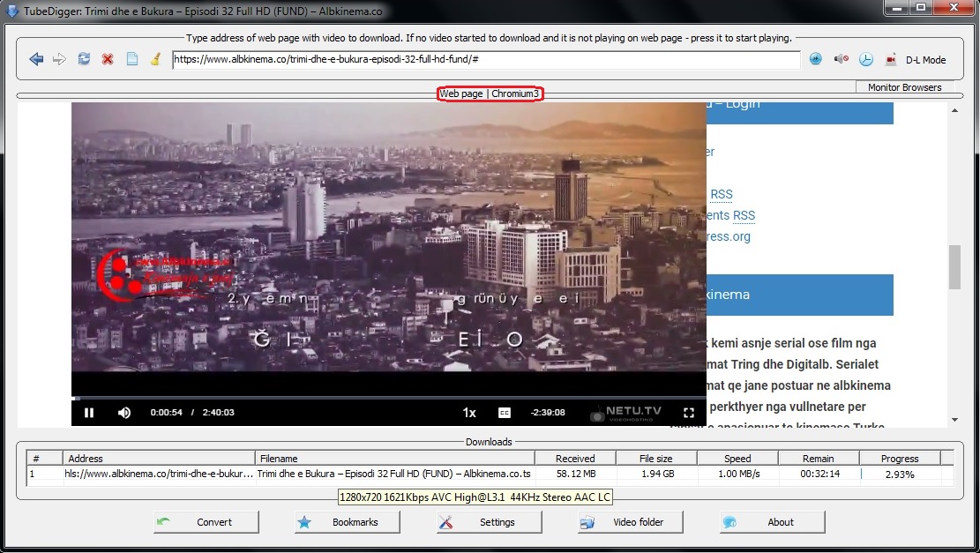This screenshot has width=980, height=553.
Task: Click the blue go button by the address bar
Action: pyautogui.click(x=816, y=59)
